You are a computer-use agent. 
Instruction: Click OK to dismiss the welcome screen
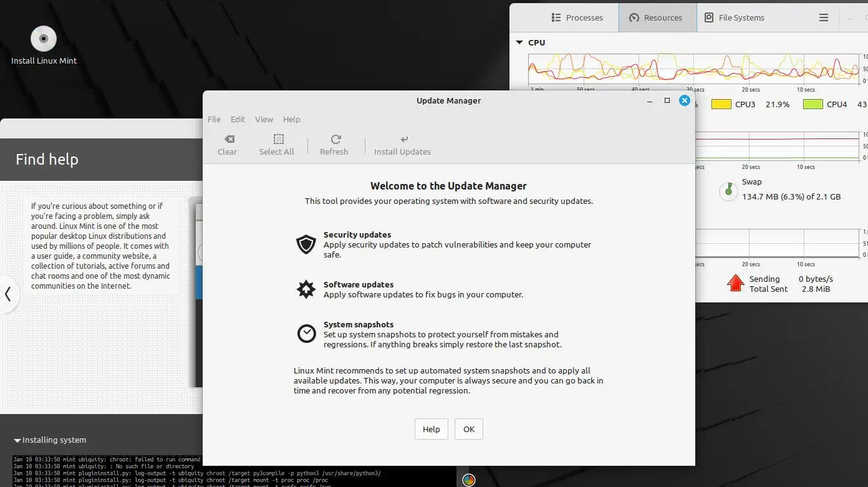coord(469,429)
